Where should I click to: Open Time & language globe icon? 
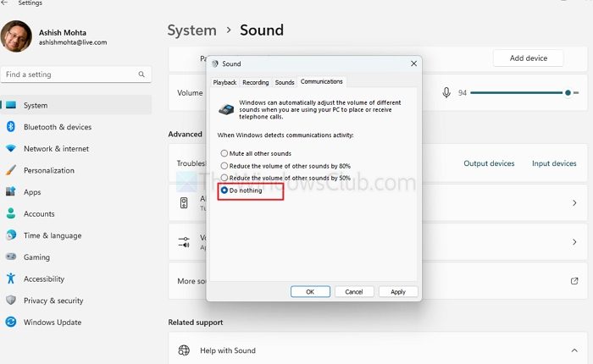pyautogui.click(x=11, y=235)
